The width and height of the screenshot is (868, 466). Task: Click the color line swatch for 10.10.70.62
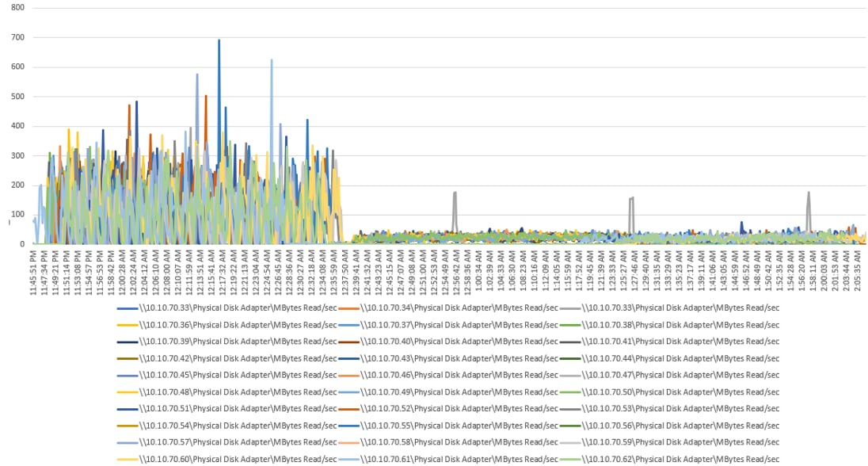[570, 460]
